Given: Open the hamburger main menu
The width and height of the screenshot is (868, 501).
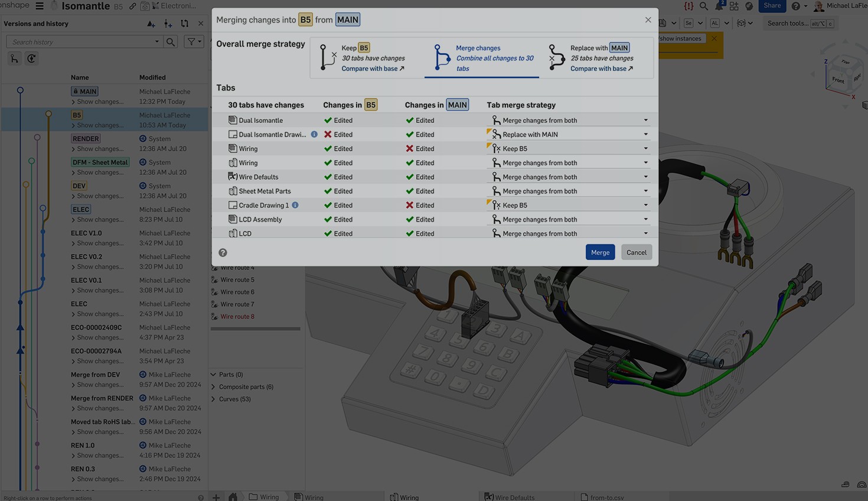Looking at the screenshot, I should point(40,6).
